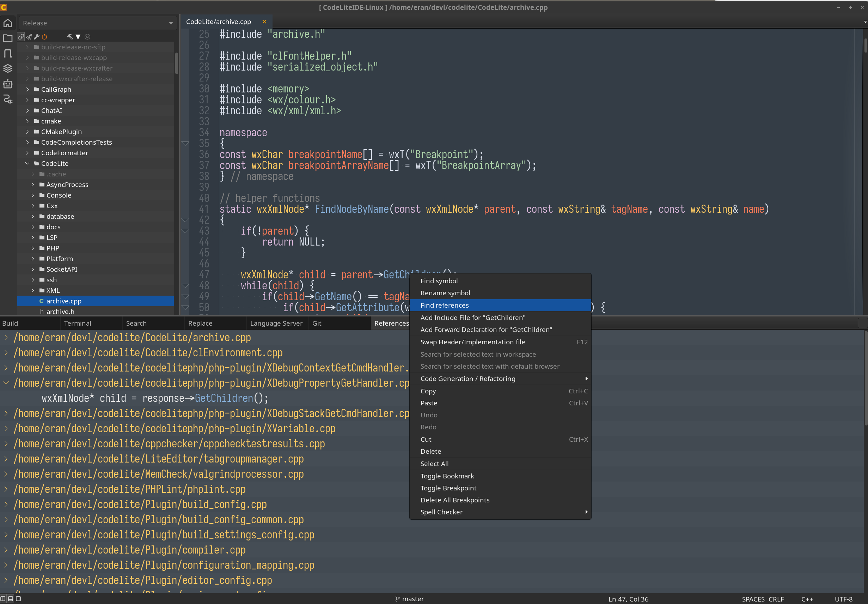Choose Rename symbol from context menu
The image size is (868, 604).
[500, 293]
